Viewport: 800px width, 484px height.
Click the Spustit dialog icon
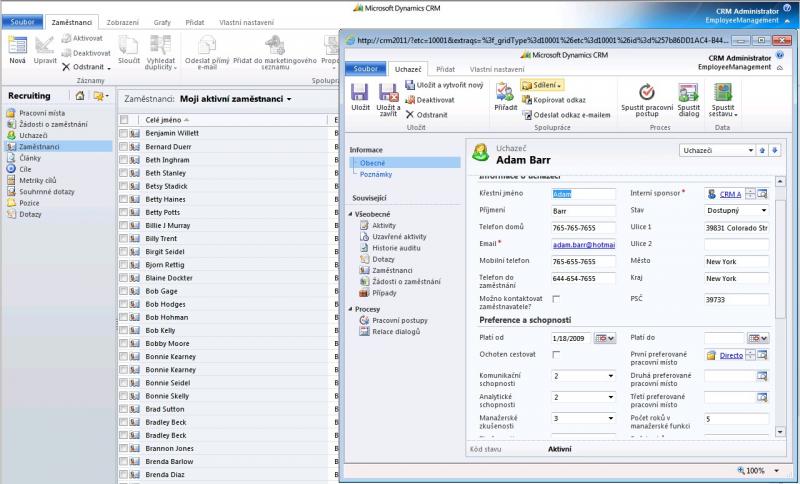click(688, 92)
